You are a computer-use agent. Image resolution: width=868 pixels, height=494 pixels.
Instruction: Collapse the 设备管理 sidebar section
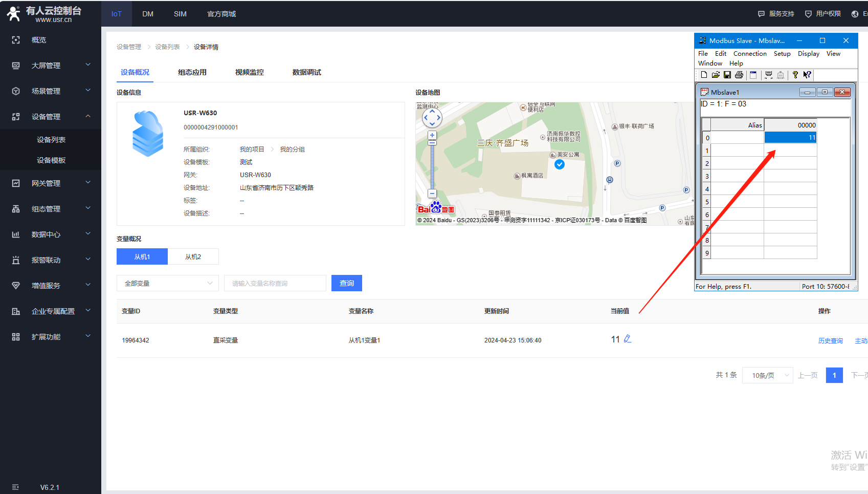tap(51, 117)
